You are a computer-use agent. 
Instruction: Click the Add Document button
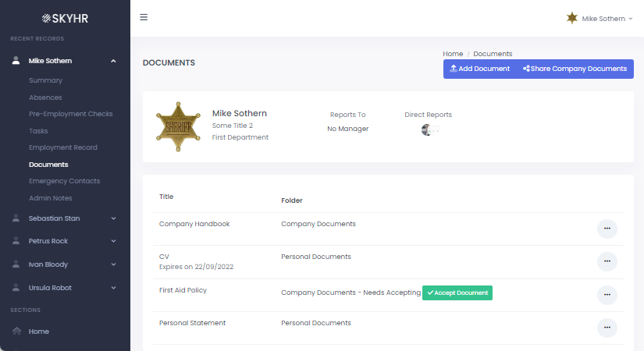pos(479,69)
